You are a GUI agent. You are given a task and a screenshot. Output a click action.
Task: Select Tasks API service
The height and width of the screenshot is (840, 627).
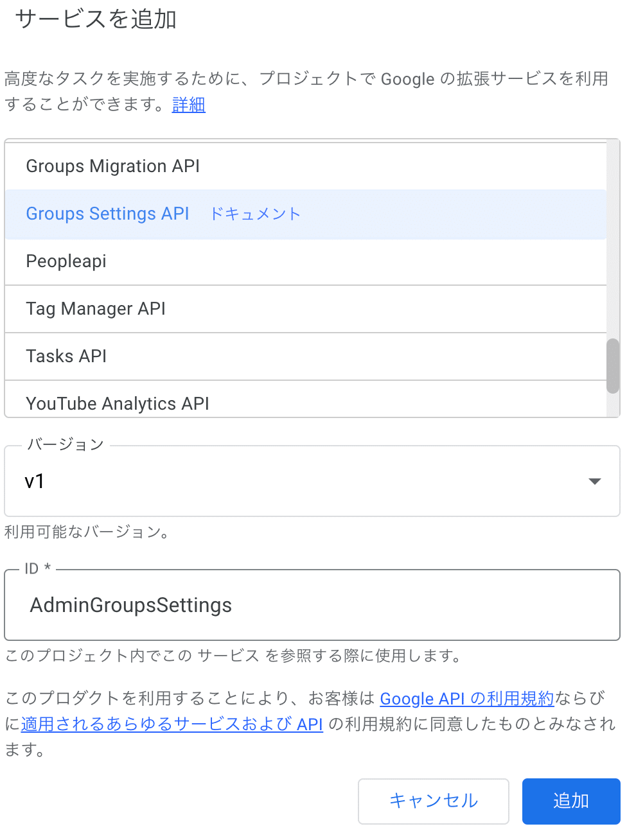click(306, 356)
